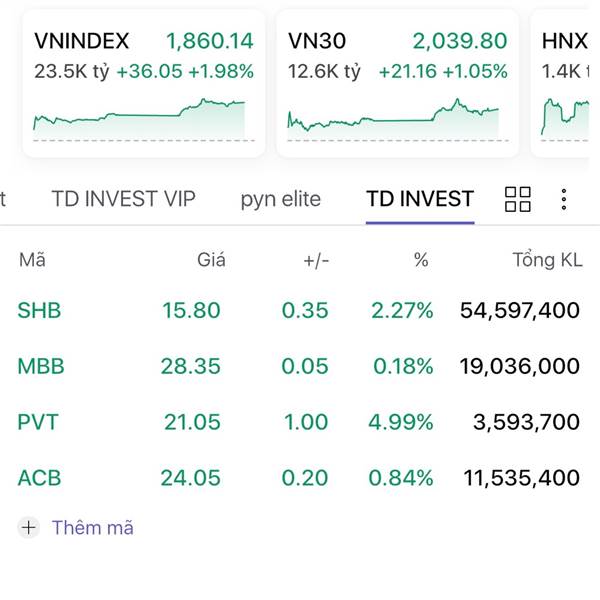The width and height of the screenshot is (600, 600).
Task: Switch to pyn elite watchlist tab
Action: coord(280,199)
